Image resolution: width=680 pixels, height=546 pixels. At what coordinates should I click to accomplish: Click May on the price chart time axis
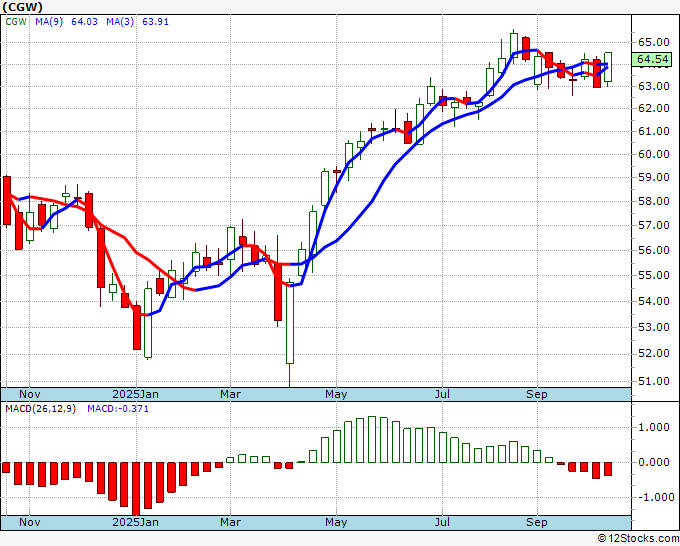336,394
